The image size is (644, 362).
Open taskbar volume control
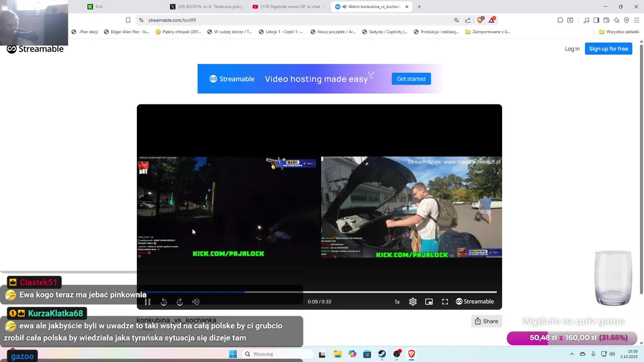[x=612, y=354]
